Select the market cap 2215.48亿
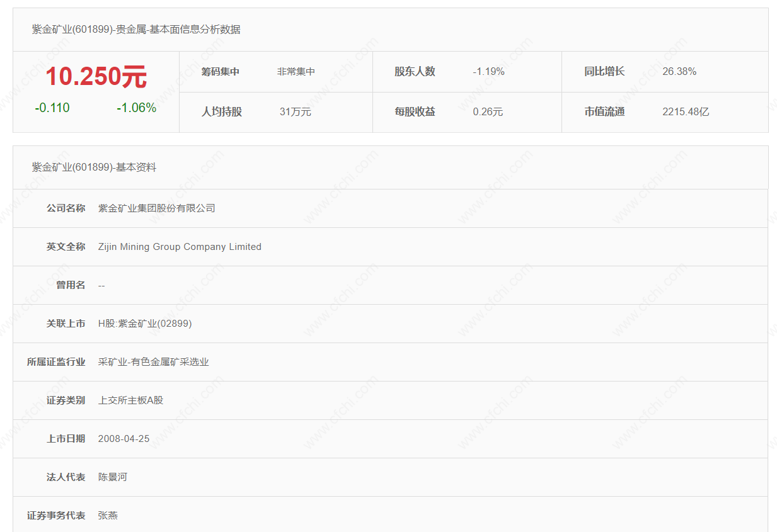Image resolution: width=777 pixels, height=532 pixels. point(686,112)
